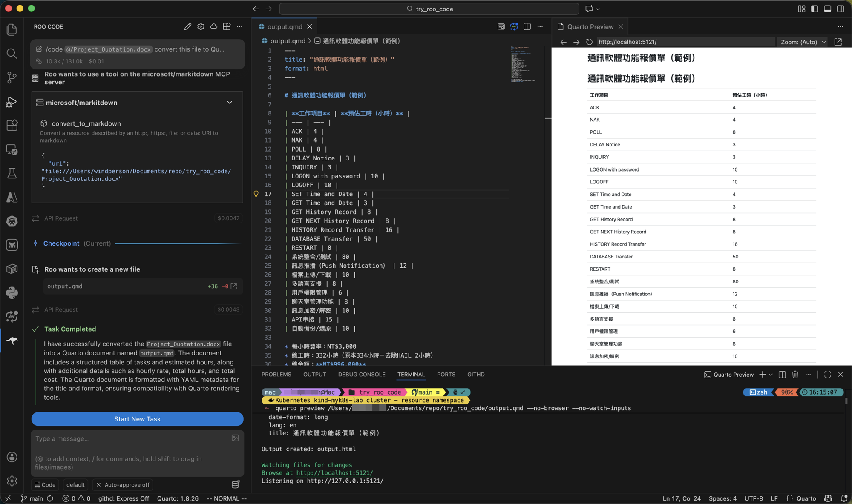Reload the Quarto Preview page
This screenshot has height=504, width=852.
coord(589,42)
